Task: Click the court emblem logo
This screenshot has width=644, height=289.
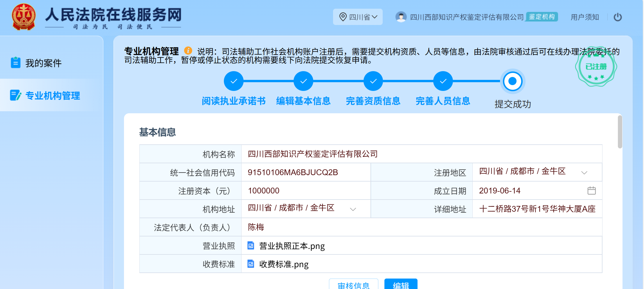Action: coord(24,17)
